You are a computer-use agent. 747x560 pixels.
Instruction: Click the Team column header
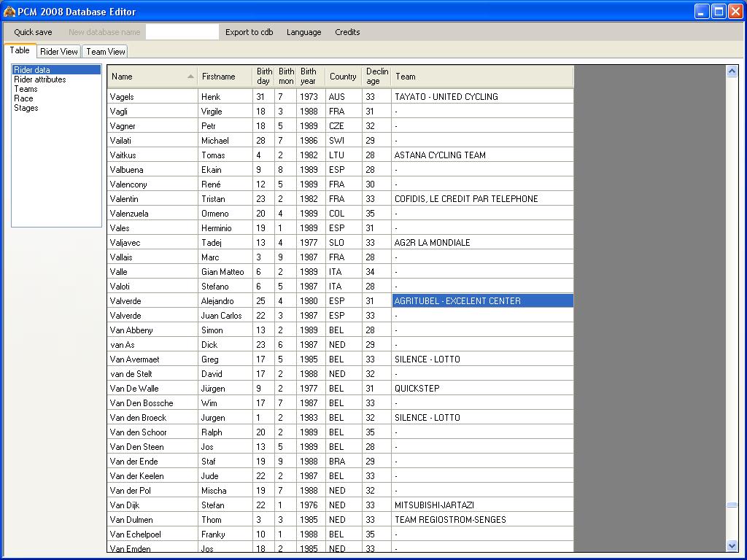coord(481,77)
